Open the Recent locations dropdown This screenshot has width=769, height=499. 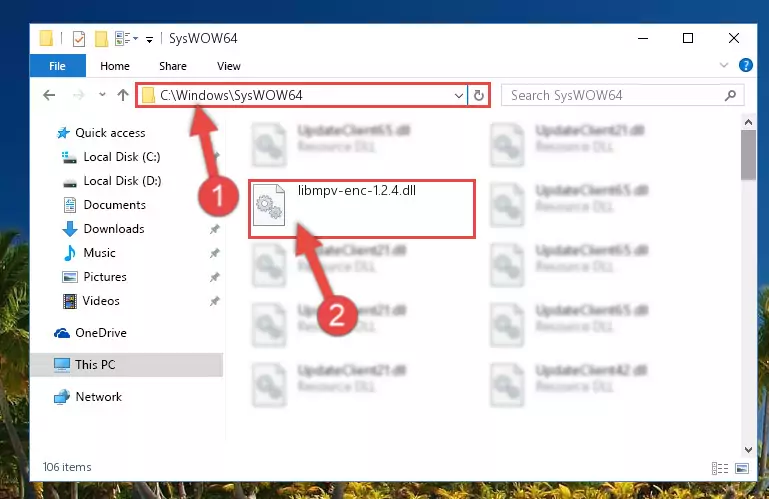102,94
